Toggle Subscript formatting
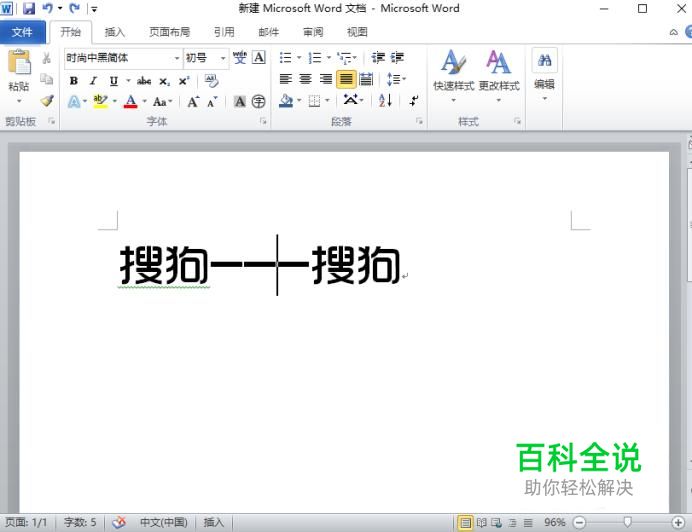692x532 pixels. pos(164,81)
